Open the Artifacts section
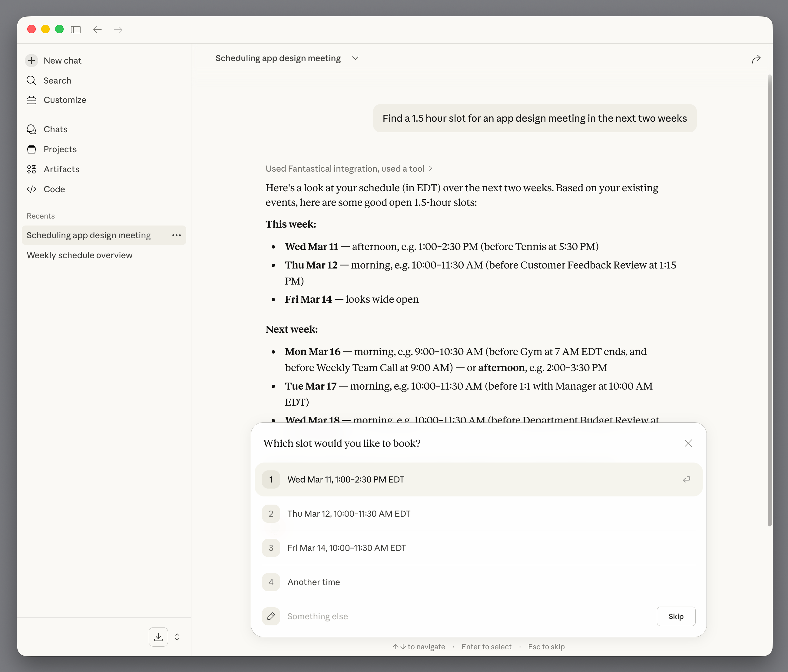The image size is (788, 672). coord(61,169)
